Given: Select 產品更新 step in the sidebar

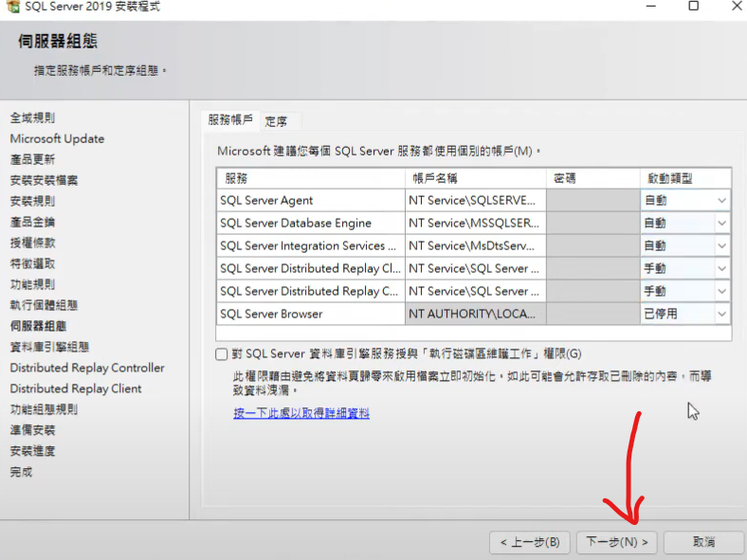Looking at the screenshot, I should point(32,159).
